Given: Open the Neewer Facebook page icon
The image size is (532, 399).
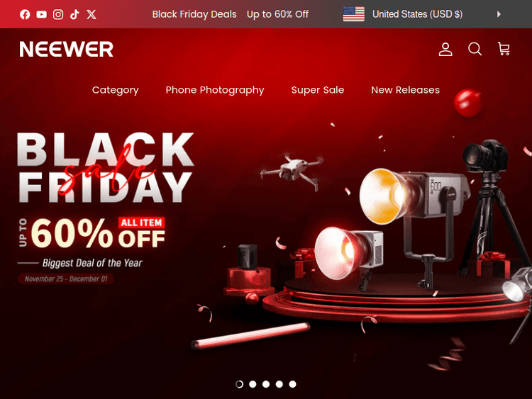Looking at the screenshot, I should coord(25,14).
